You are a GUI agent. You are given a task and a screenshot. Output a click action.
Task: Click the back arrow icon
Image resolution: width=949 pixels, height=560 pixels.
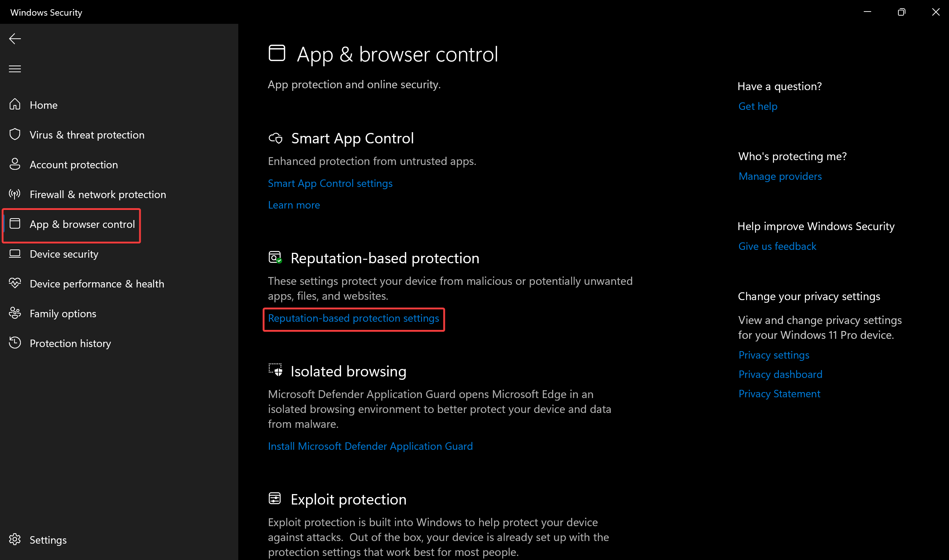(x=15, y=38)
